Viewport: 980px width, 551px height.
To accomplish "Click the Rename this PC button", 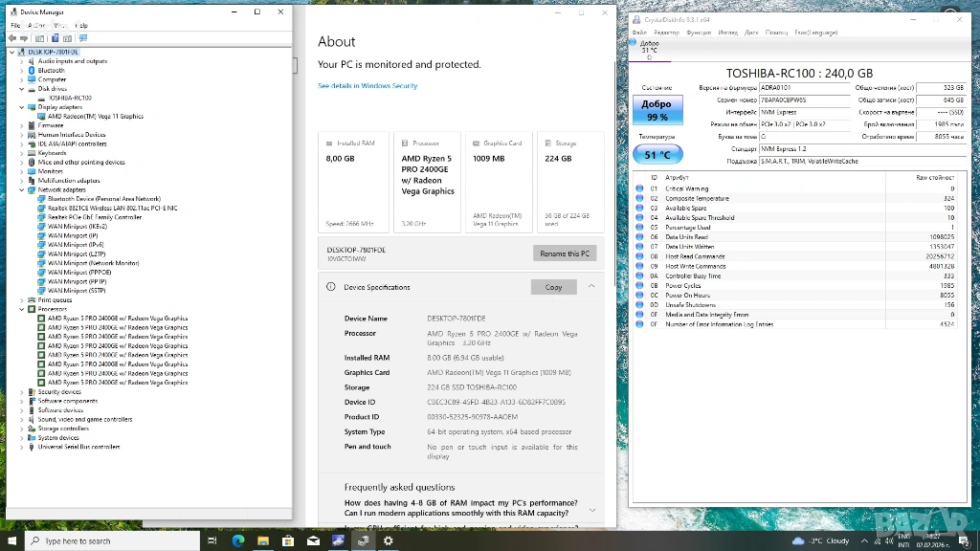I will point(565,253).
